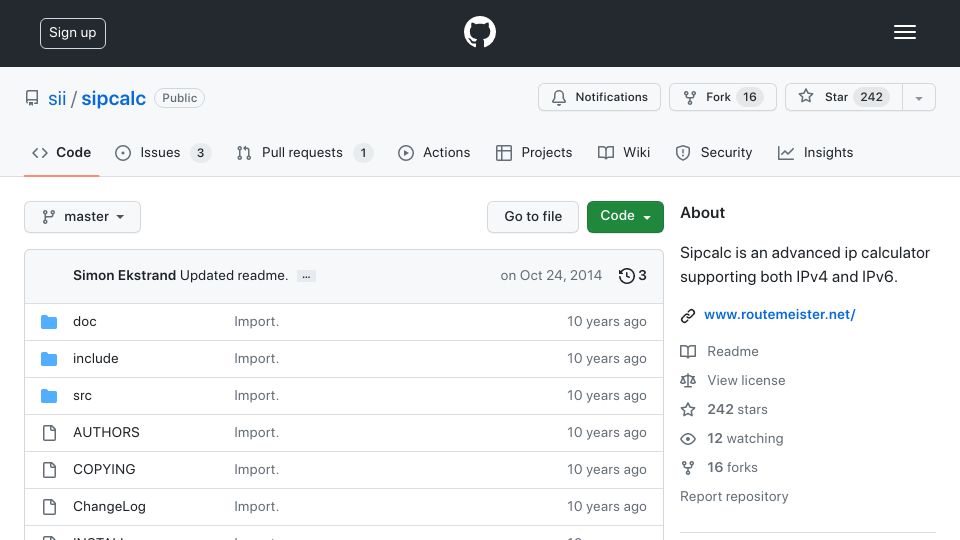
Task: Open the sii owner profile link
Action: pyautogui.click(x=57, y=98)
